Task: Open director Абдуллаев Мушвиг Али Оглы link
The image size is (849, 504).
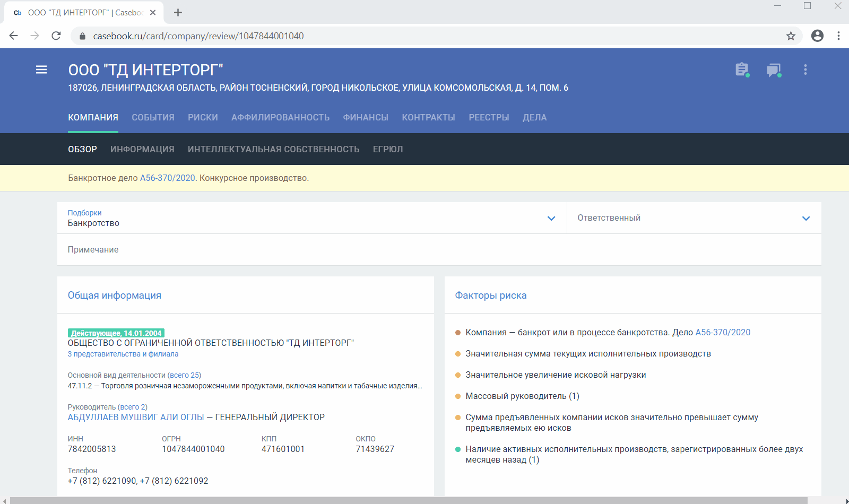Action: click(136, 417)
